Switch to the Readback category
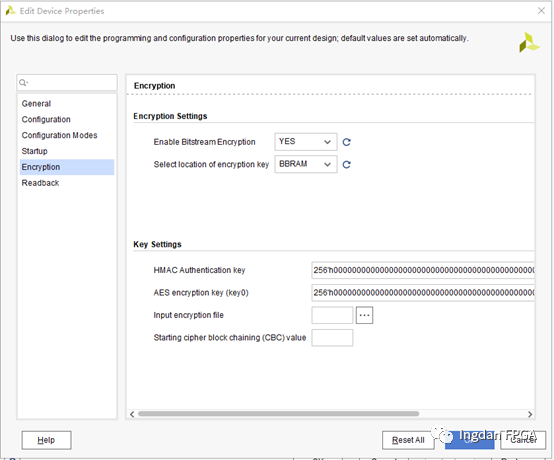 [x=67, y=183]
